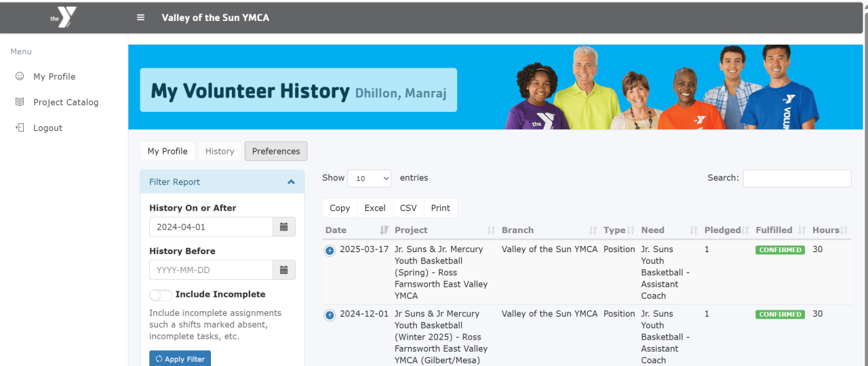Expand row details for 2025-03-17 entry
Viewport: 868px width, 366px height.
coord(330,250)
